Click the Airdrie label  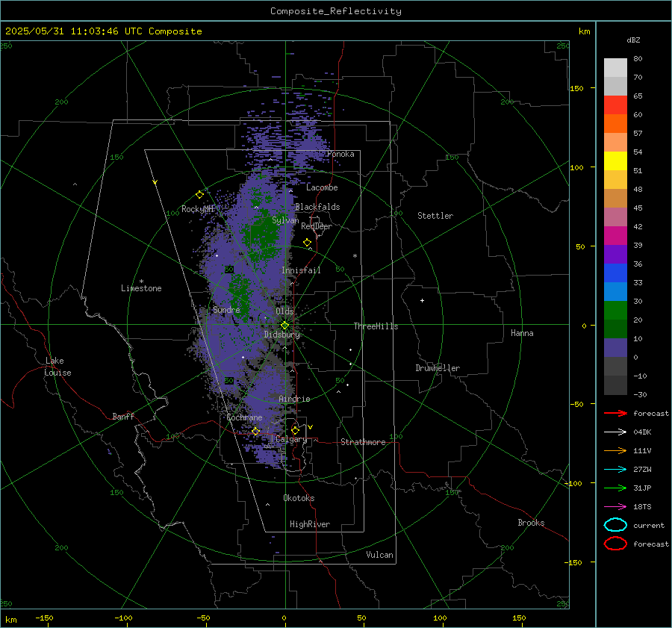click(x=294, y=399)
